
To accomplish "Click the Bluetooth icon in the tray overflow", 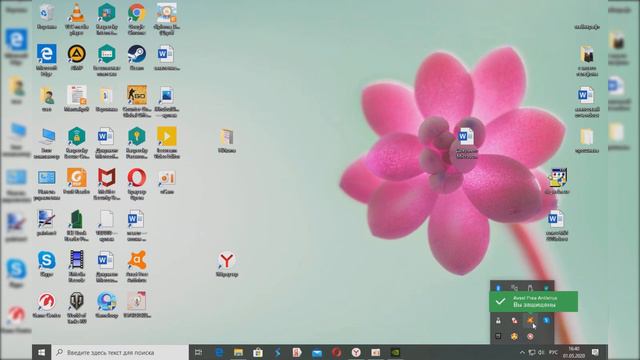I will click(498, 288).
